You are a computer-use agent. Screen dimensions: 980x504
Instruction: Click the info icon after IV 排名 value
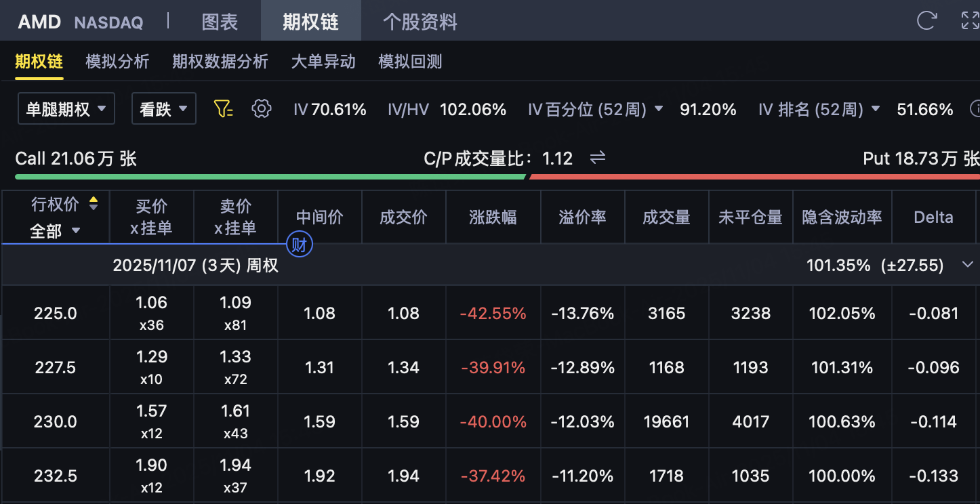coord(975,109)
